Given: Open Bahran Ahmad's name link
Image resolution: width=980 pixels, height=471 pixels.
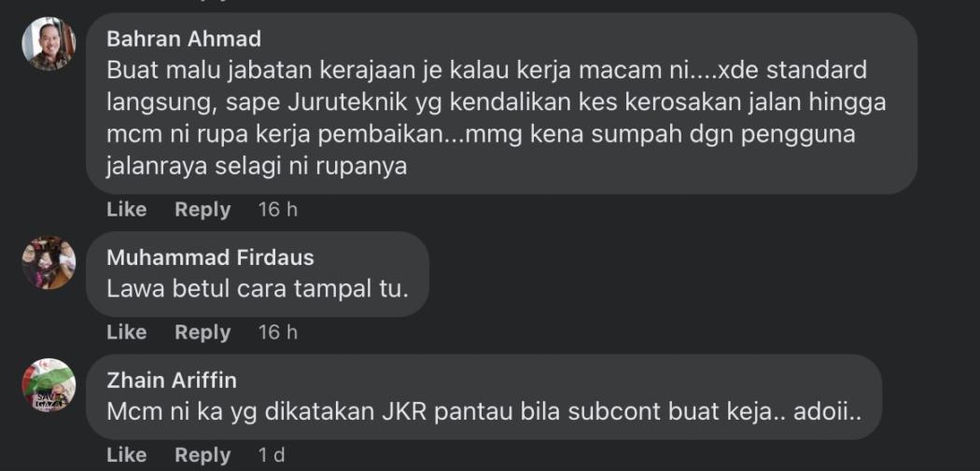Looking at the screenshot, I should [184, 39].
